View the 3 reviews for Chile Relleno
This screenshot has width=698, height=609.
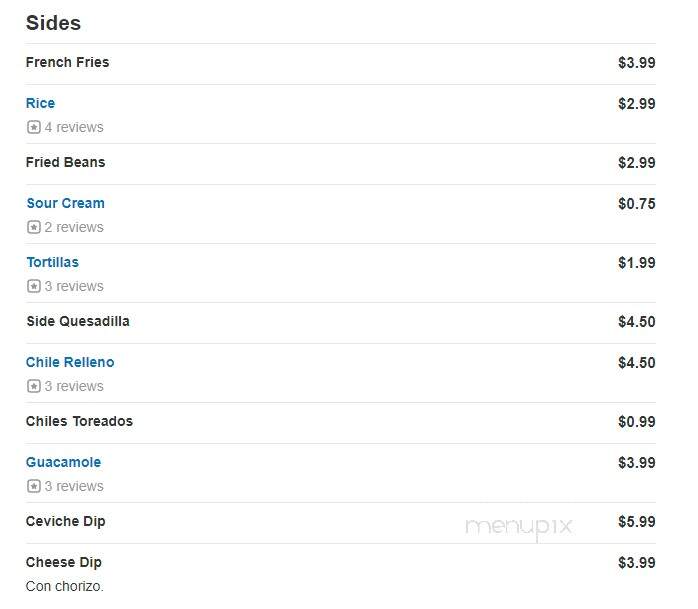[74, 386]
